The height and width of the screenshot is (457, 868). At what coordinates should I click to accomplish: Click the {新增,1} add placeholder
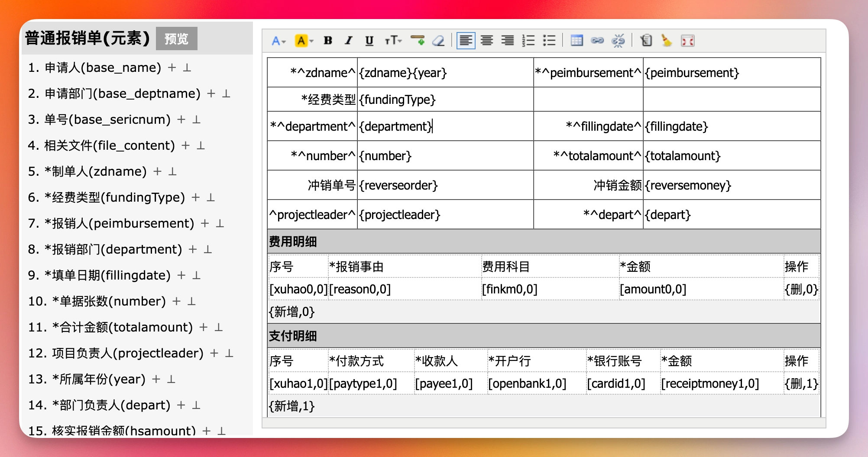292,406
